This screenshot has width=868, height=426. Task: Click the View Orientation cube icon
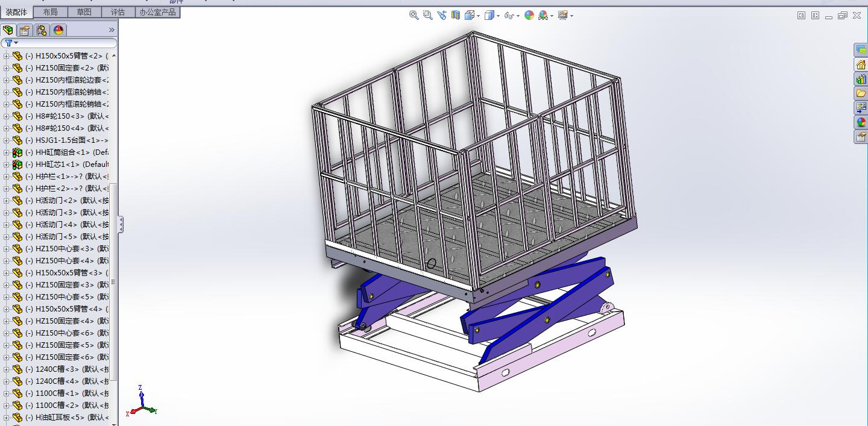click(x=470, y=15)
